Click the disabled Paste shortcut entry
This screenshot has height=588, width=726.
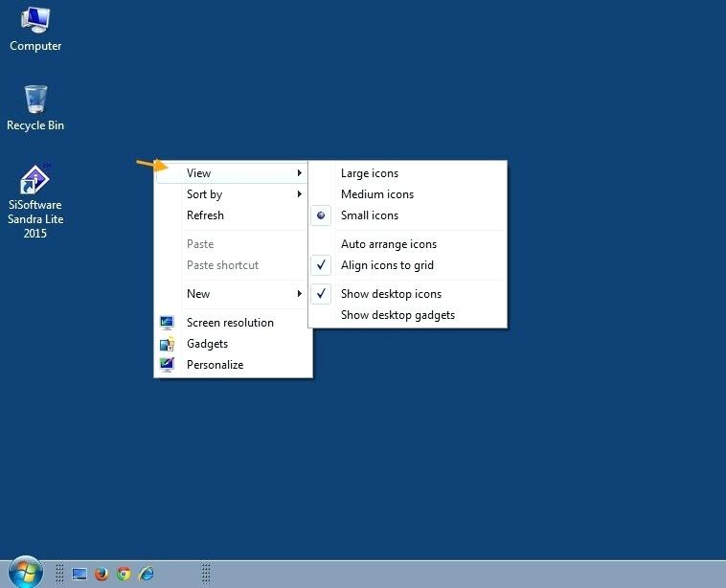pyautogui.click(x=232, y=265)
